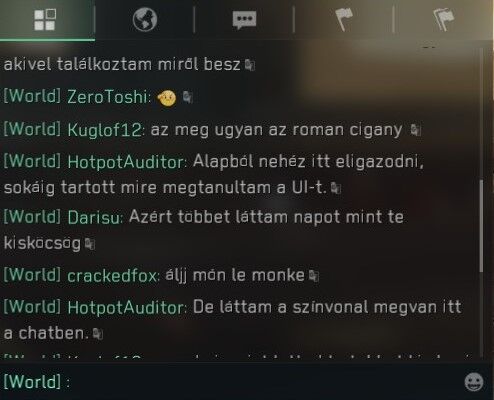Copy crackedfox's monke message via copy icon
Image resolution: width=494 pixels, height=400 pixels.
(x=314, y=276)
